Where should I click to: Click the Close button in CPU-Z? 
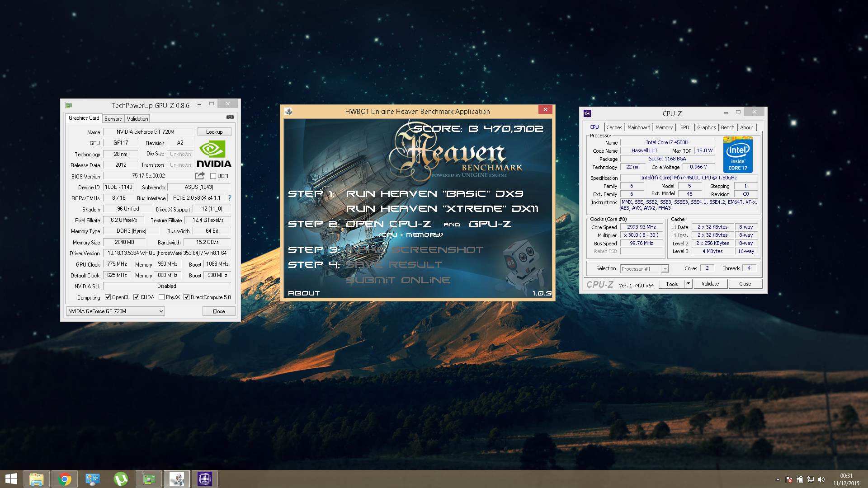click(x=745, y=284)
